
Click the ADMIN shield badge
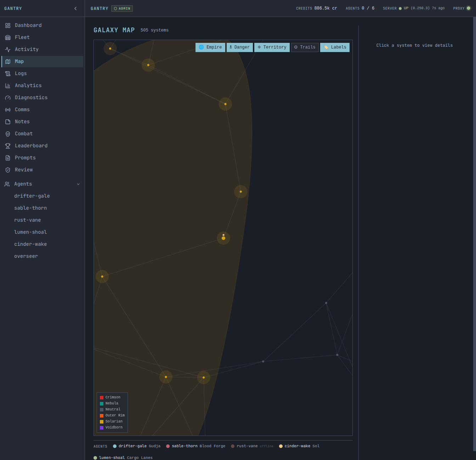(122, 8)
